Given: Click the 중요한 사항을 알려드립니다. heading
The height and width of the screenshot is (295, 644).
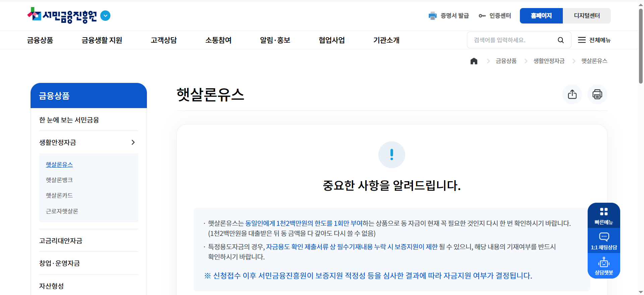Looking at the screenshot, I should [392, 185].
